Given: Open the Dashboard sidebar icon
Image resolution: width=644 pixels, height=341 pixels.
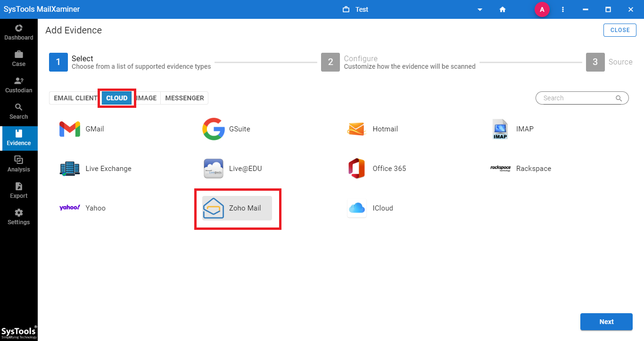Looking at the screenshot, I should pyautogui.click(x=19, y=28).
